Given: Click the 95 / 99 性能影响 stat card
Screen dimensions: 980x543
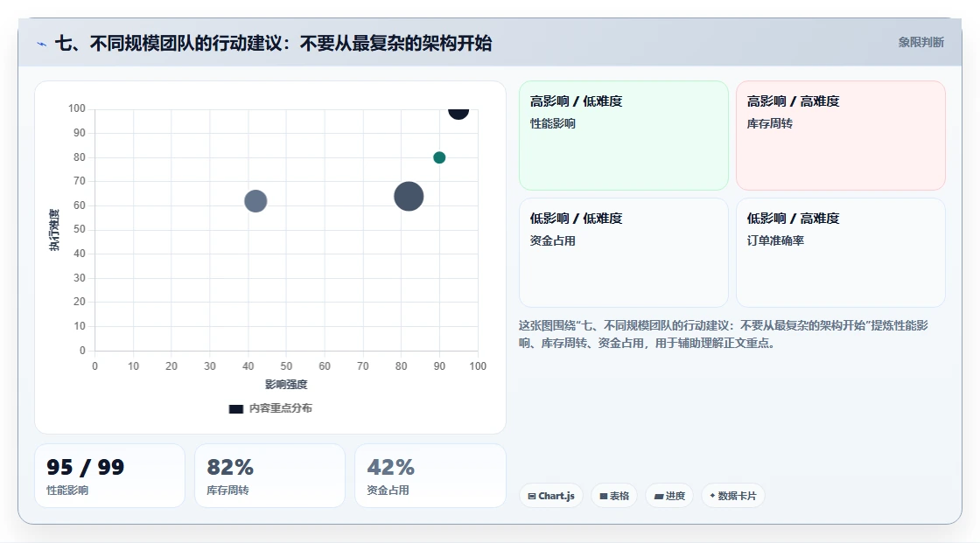Looking at the screenshot, I should click(110, 476).
